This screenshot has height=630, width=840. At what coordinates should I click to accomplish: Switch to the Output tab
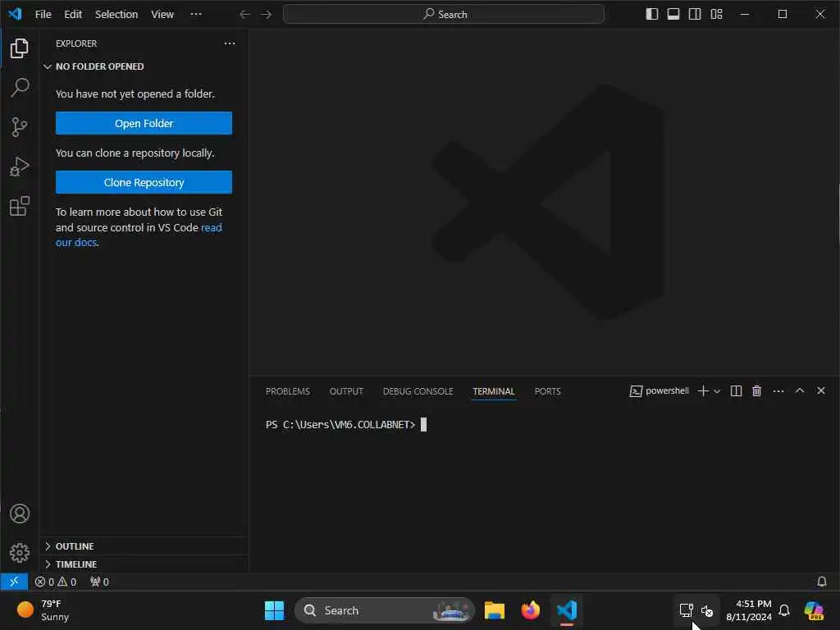346,391
